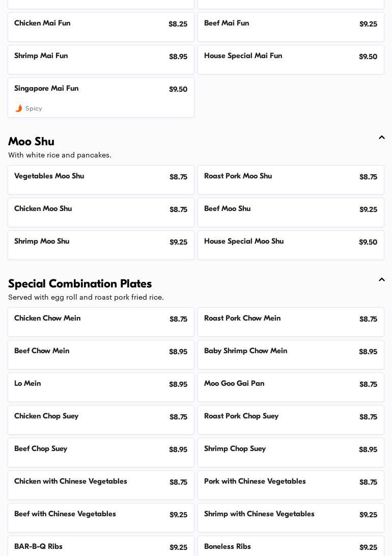Open Roast Pork Moo Shu item

pos(291,179)
